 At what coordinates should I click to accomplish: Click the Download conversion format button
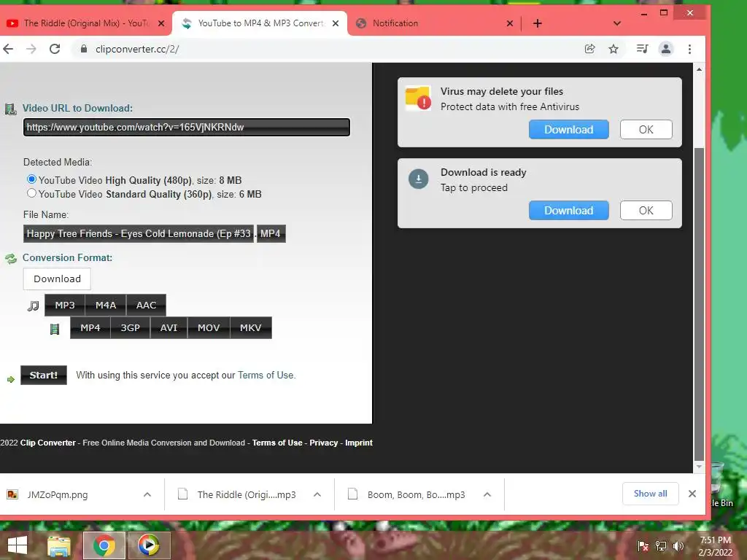pos(57,279)
